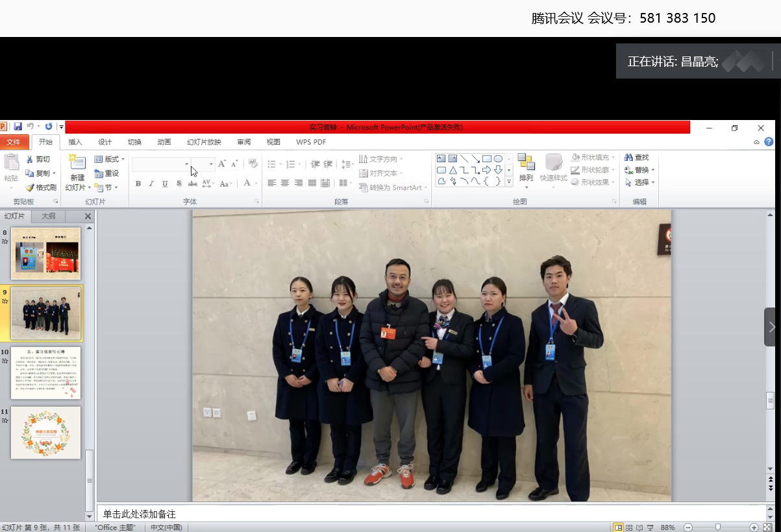Click the Format Painter (格式刷) brush icon
This screenshot has width=781, height=532.
[30, 187]
